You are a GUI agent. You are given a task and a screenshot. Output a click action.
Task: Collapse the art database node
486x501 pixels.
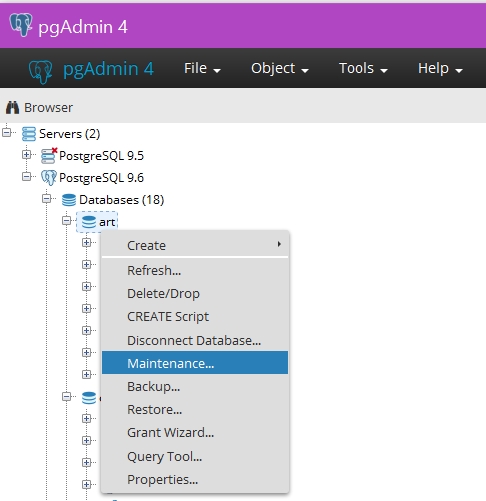click(x=67, y=221)
